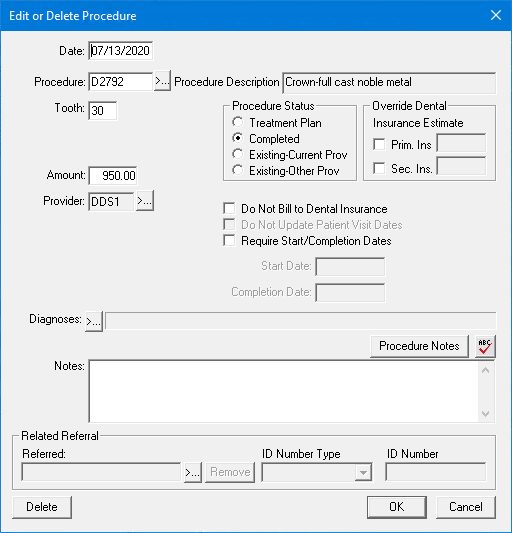The height and width of the screenshot is (533, 512).
Task: Click the Procedure Notes button
Action: (x=419, y=346)
